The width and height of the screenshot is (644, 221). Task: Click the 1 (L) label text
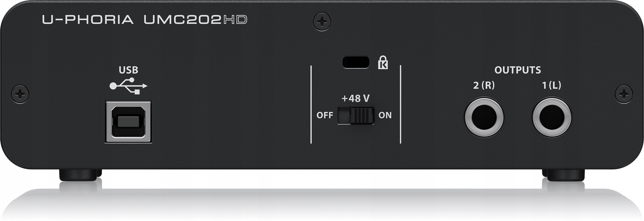(x=552, y=85)
